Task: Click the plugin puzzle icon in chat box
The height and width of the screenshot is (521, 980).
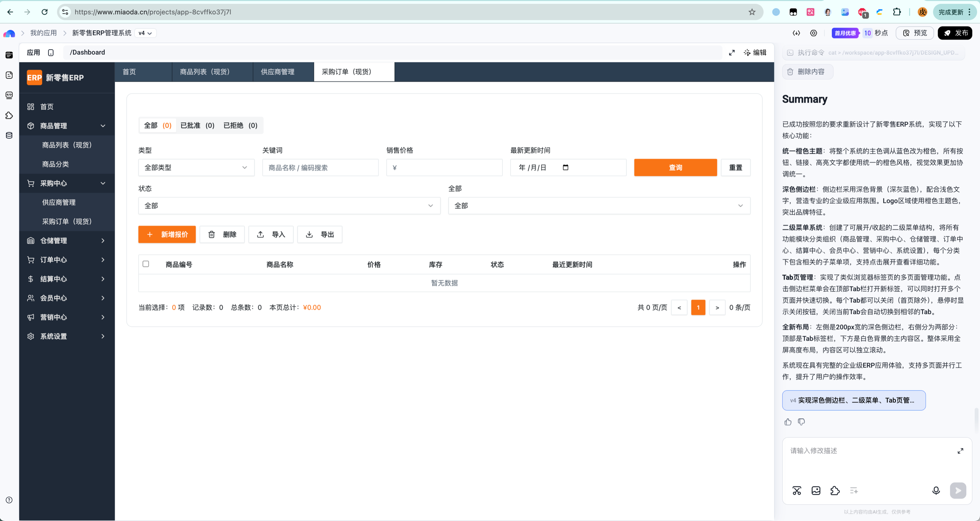Action: tap(835, 490)
